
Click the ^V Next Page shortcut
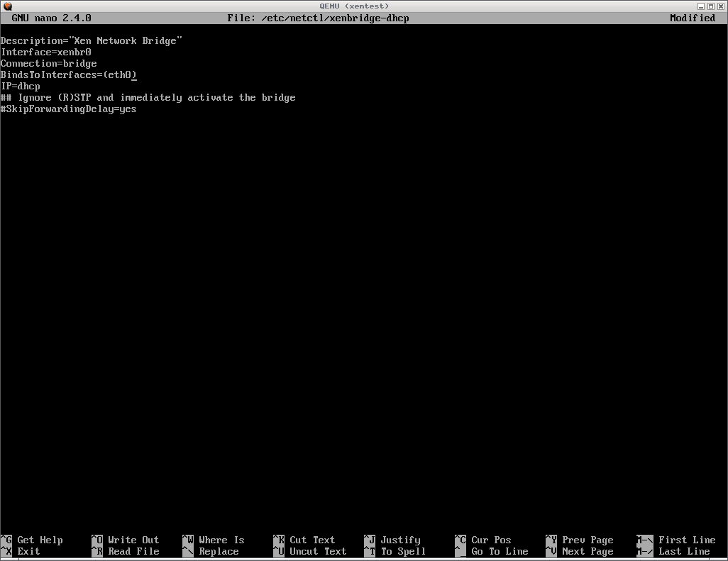click(580, 551)
